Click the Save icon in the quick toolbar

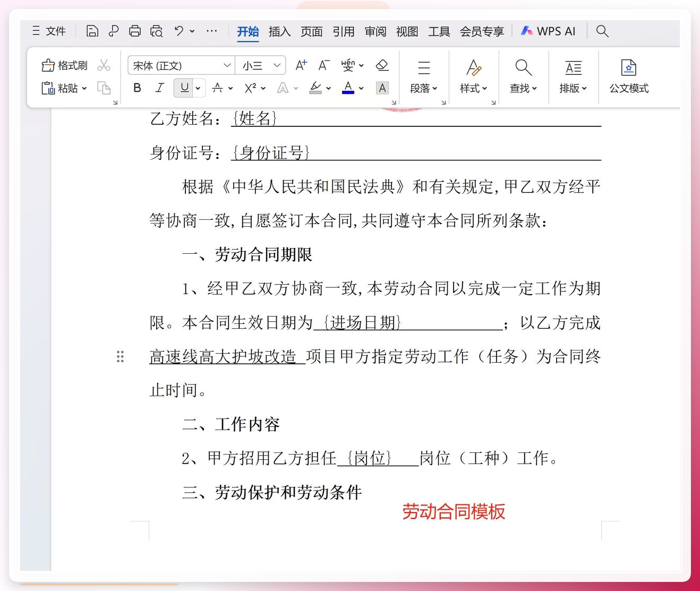click(x=92, y=31)
